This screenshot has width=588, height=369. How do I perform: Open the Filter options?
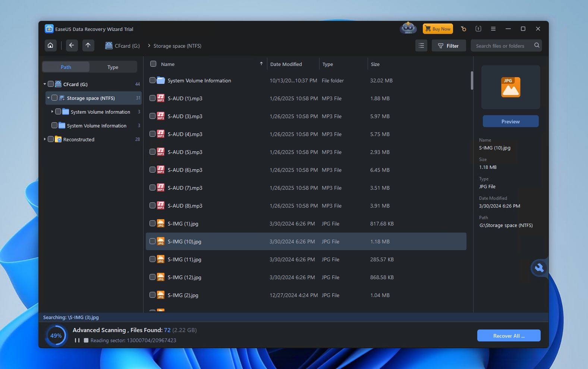point(449,45)
